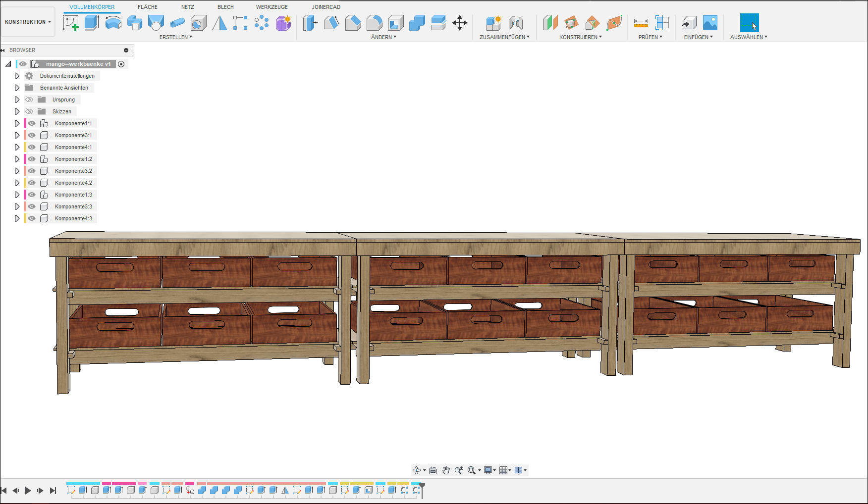This screenshot has height=504, width=868.
Task: Select the Combine bodies tool
Action: tap(417, 23)
